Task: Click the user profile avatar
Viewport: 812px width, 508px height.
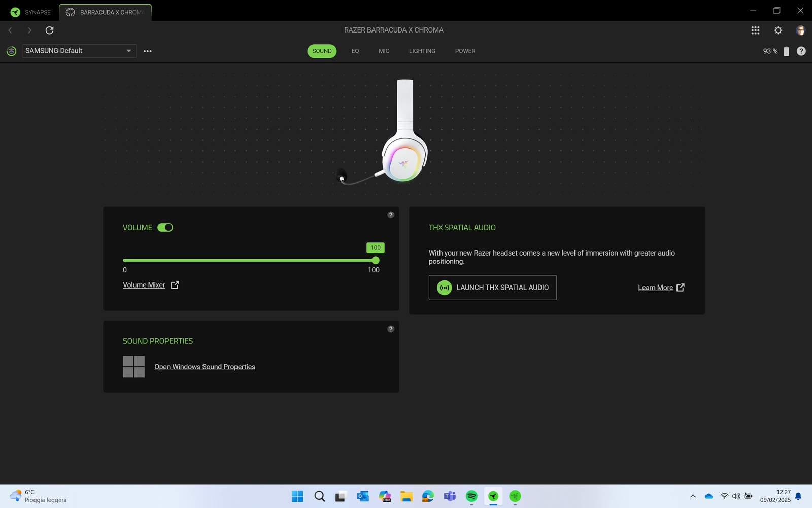Action: pos(800,30)
